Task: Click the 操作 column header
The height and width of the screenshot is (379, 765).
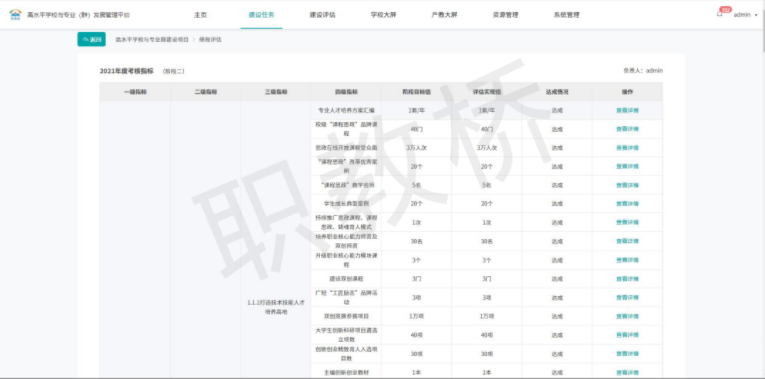Action: tap(627, 92)
